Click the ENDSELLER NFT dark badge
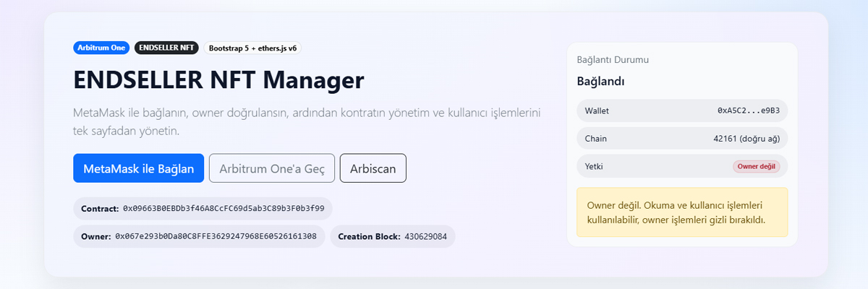This screenshot has height=289, width=868. click(x=167, y=48)
